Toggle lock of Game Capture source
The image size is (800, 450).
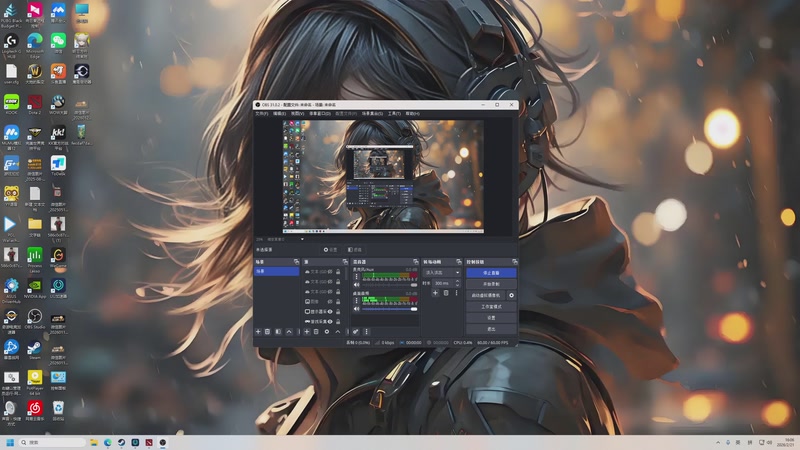(338, 321)
